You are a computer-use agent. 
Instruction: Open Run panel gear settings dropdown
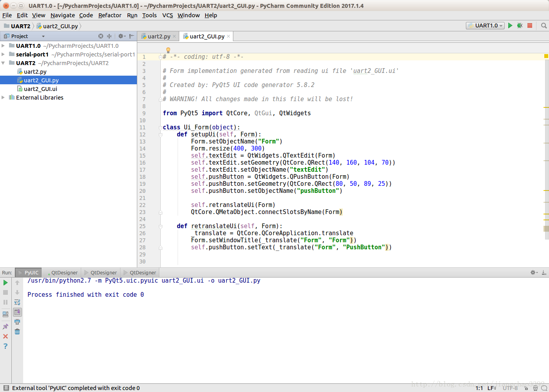[x=534, y=272]
